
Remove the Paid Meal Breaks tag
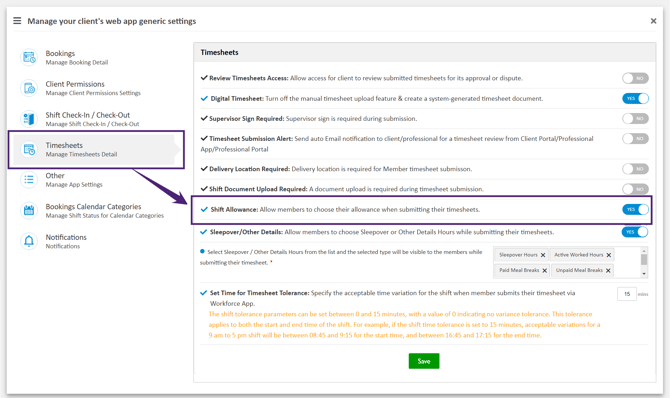pos(544,271)
